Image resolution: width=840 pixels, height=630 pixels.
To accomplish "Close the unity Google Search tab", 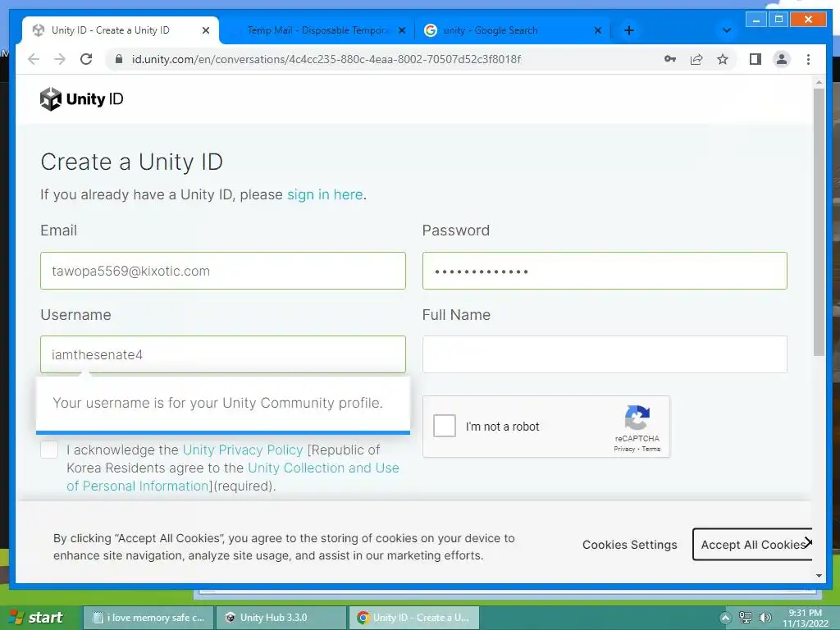I will [x=598, y=30].
